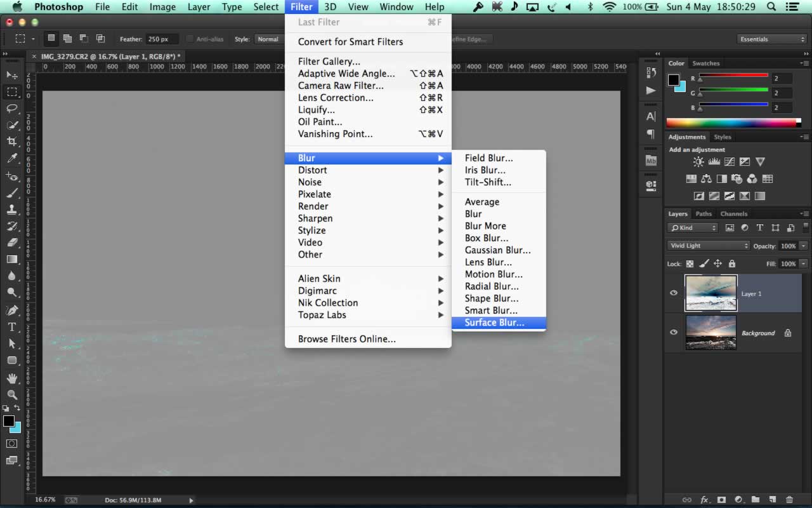Select the Gradient tool
Screen dimensions: 812x508
11,259
